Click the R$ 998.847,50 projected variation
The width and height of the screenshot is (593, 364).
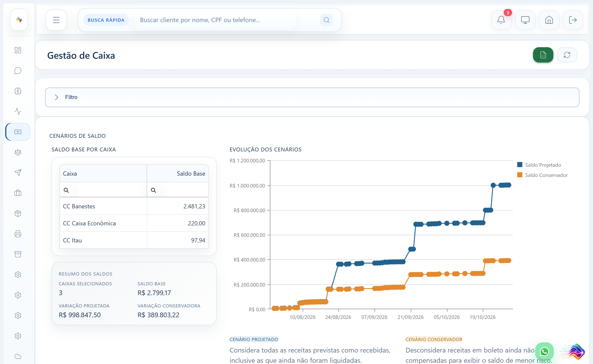tap(80, 315)
